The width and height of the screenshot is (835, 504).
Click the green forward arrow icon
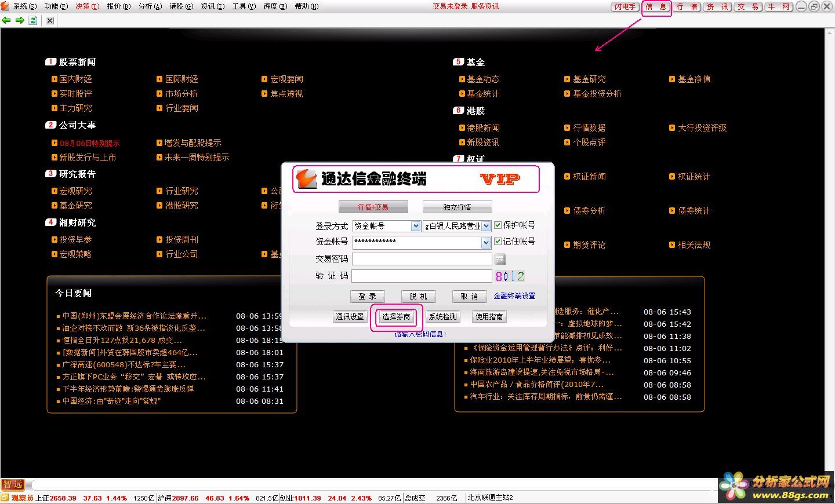pyautogui.click(x=20, y=20)
